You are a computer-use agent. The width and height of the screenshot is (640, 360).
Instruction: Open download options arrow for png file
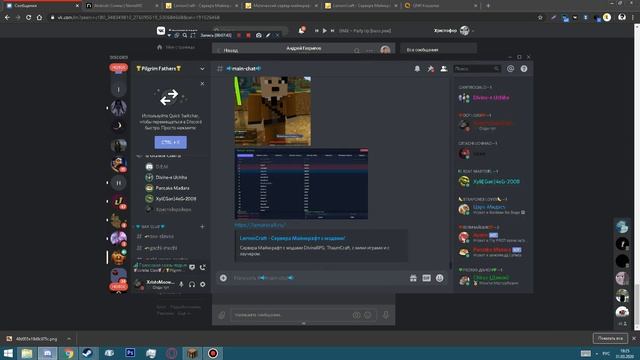(69, 339)
